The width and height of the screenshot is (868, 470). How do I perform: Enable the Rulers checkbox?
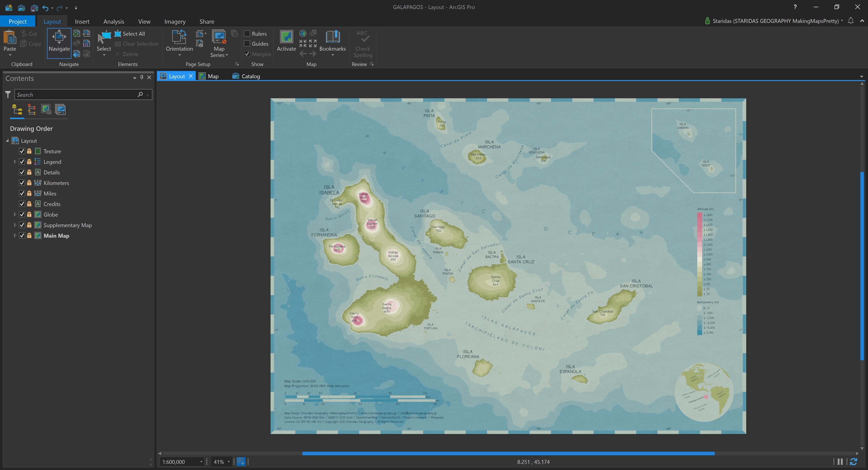tap(247, 34)
